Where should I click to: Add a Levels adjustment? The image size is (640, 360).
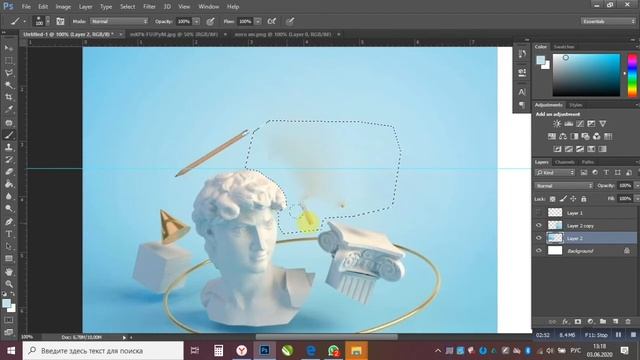coord(568,124)
